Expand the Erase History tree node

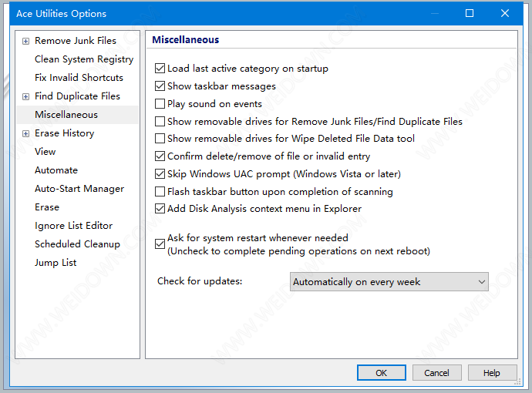25,134
